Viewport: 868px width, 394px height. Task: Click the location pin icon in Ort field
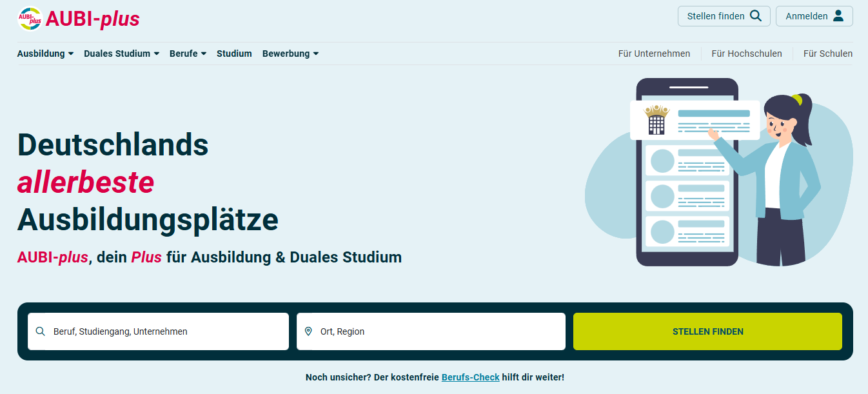click(308, 331)
